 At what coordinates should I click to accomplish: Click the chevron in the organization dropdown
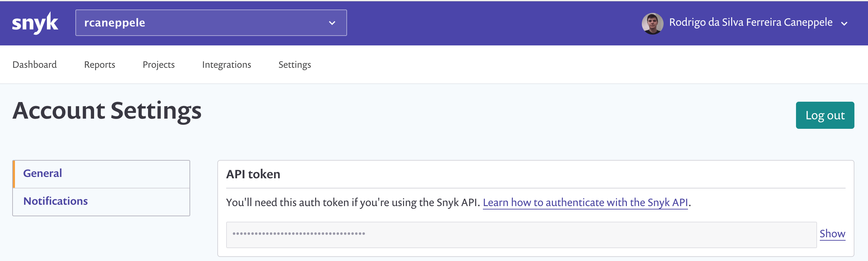[x=332, y=23]
